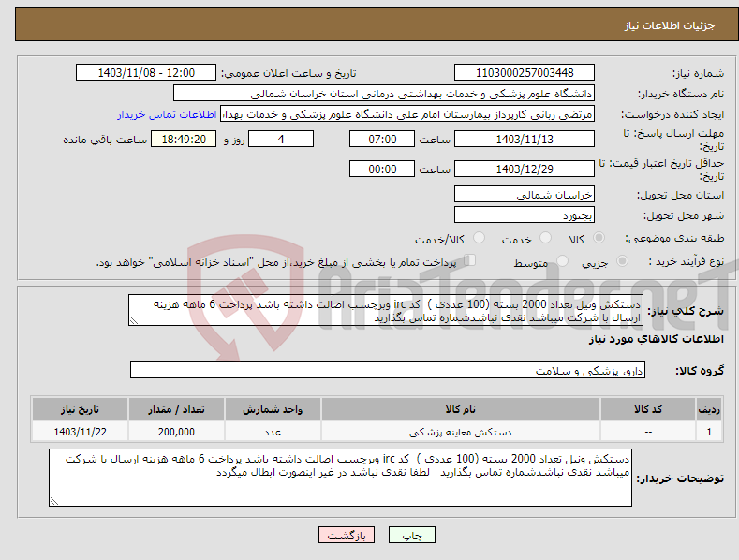Click the validity time field 00:00
This screenshot has height=560, width=739.
point(382,169)
